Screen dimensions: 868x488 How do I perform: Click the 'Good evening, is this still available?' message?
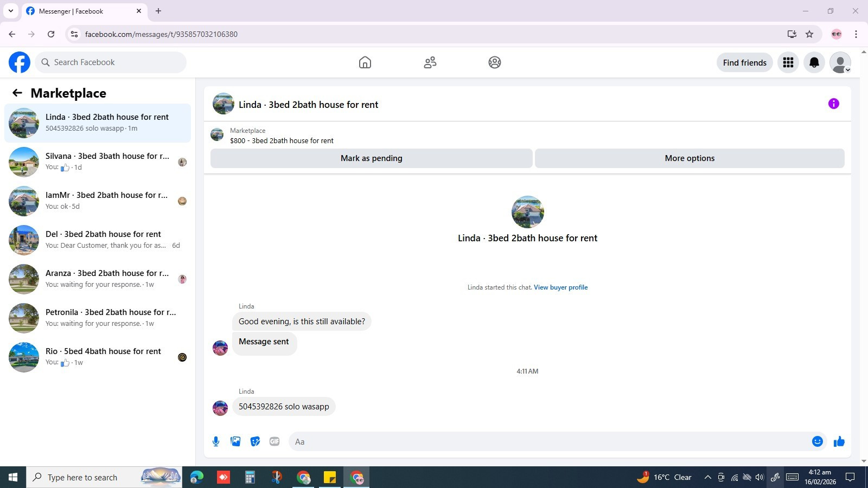(302, 322)
